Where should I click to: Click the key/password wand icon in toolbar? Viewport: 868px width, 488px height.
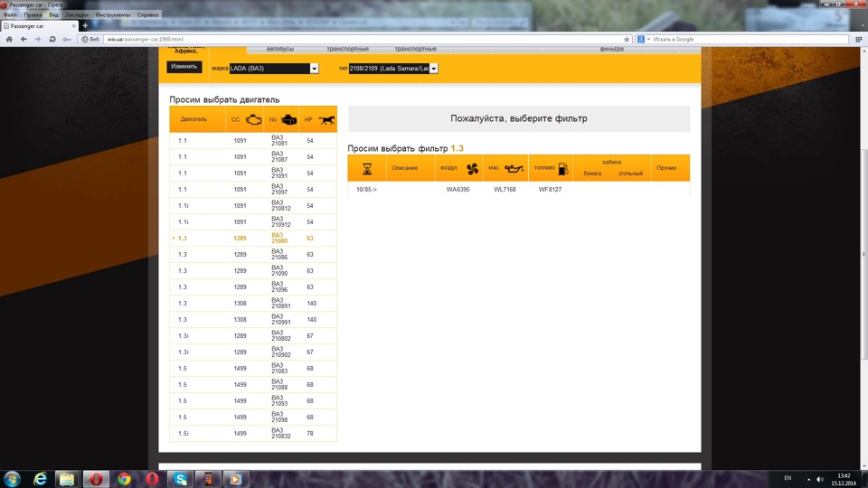[x=67, y=39]
